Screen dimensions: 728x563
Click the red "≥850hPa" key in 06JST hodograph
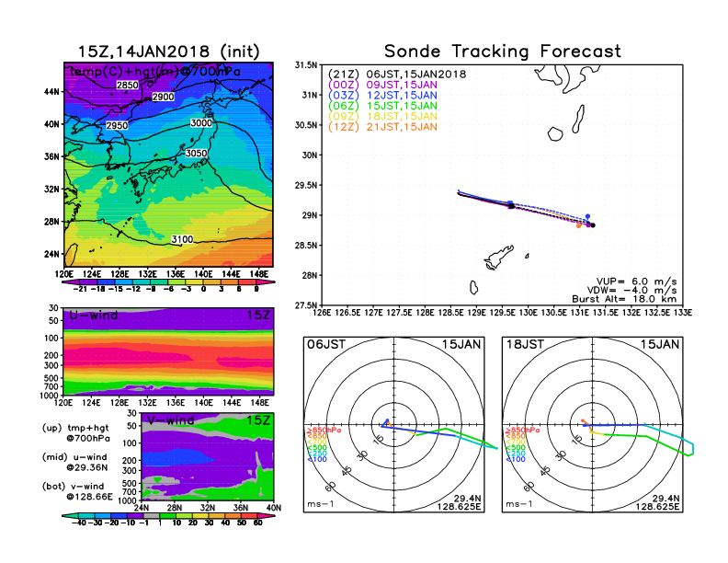[324, 431]
